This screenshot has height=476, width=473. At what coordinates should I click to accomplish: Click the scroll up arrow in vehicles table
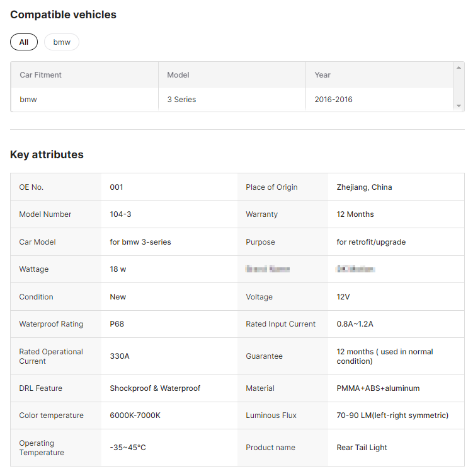tap(459, 67)
